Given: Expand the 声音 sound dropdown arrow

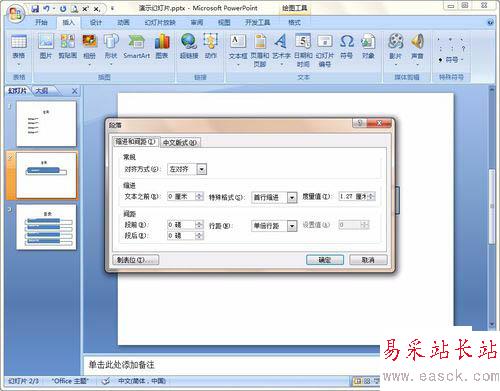Looking at the screenshot, I should [417, 64].
